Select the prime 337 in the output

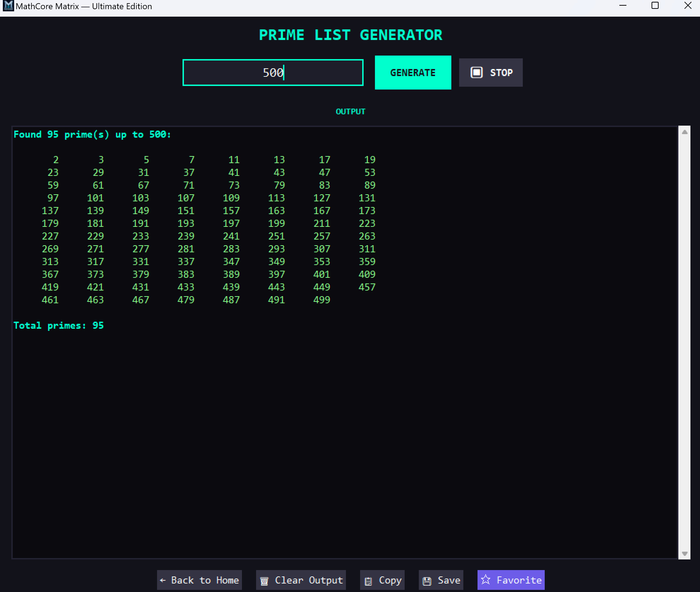[186, 262]
